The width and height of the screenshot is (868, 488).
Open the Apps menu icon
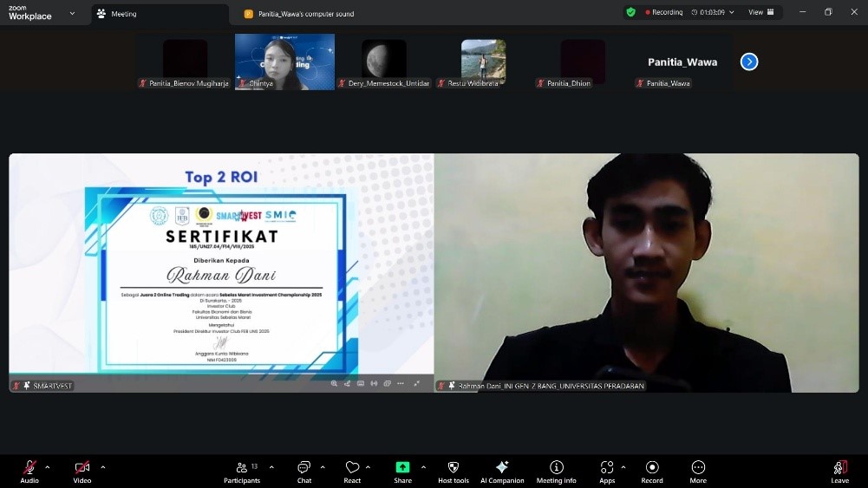tap(607, 469)
